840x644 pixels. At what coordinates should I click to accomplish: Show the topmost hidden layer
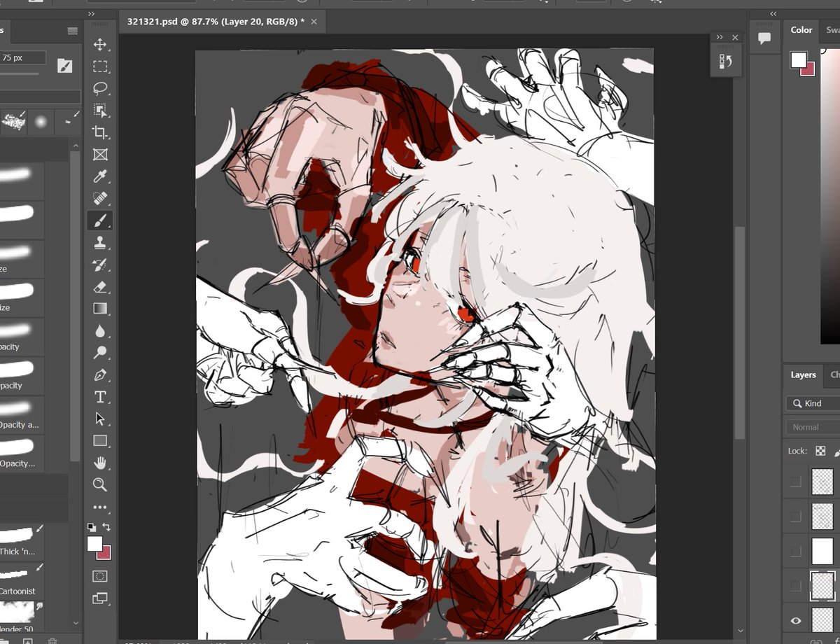[x=795, y=482]
